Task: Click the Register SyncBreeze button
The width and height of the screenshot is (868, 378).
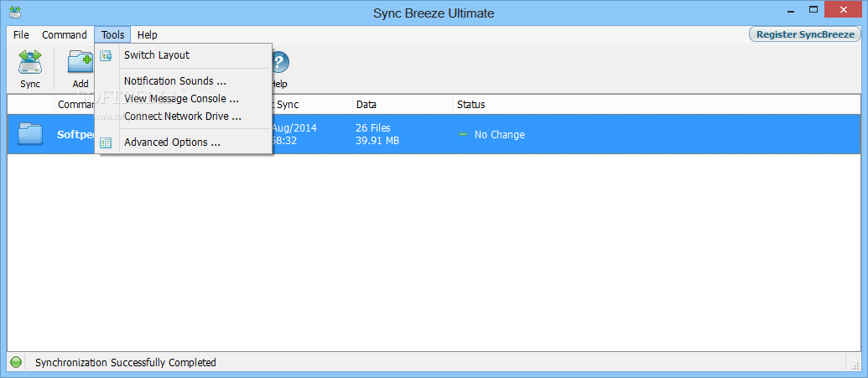Action: coord(805,34)
